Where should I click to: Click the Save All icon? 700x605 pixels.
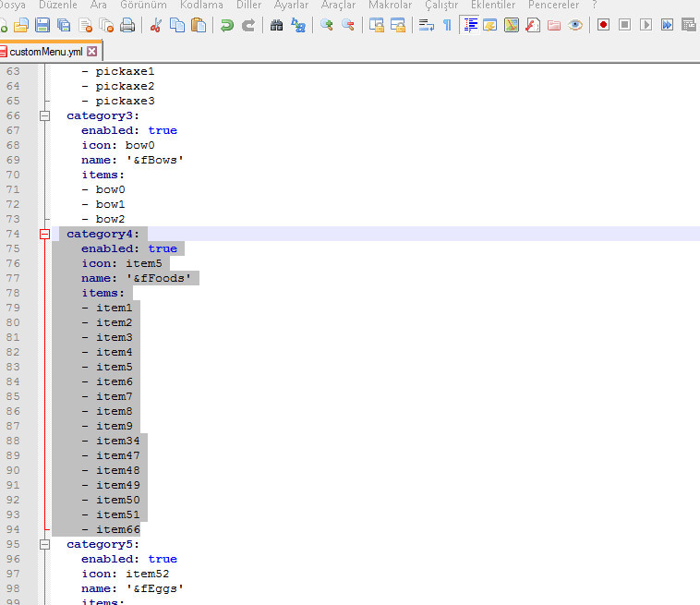coord(64,25)
